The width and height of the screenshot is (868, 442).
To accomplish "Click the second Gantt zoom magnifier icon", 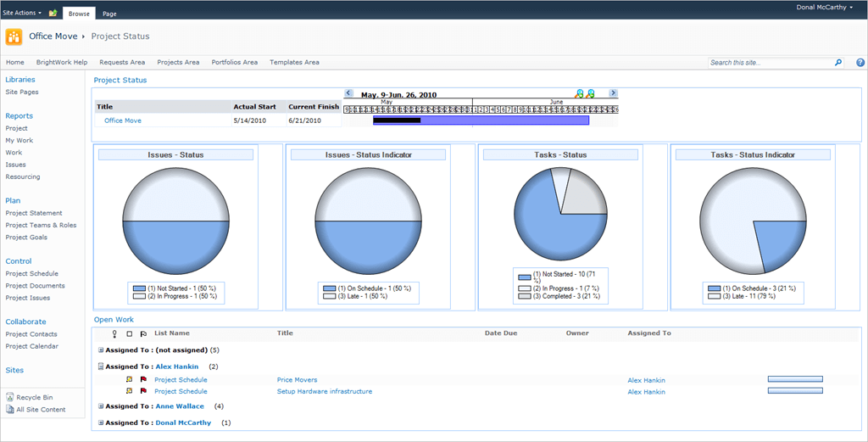I will pos(590,93).
